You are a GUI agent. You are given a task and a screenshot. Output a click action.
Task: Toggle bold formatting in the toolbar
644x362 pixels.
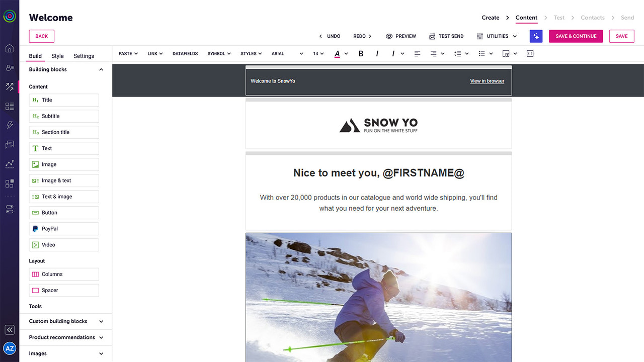[361, 53]
